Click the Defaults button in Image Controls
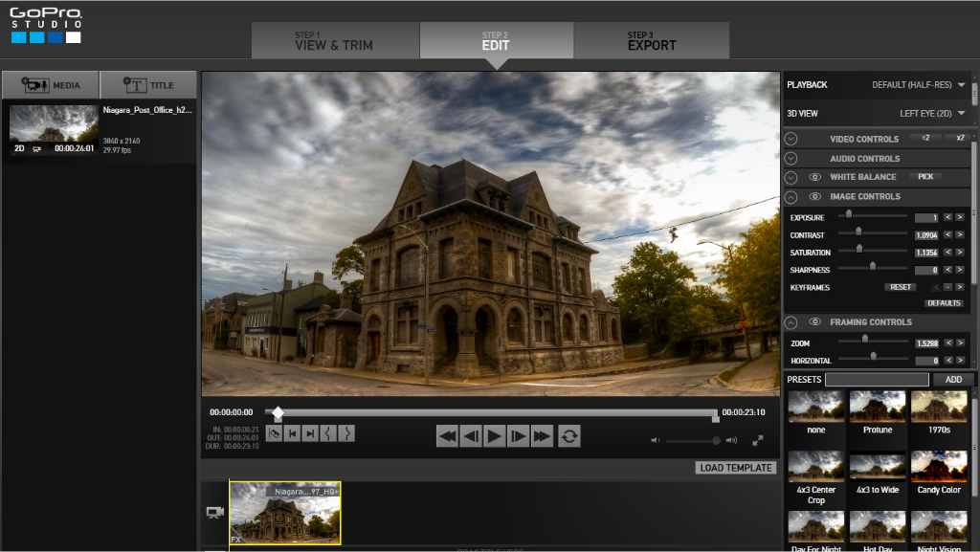Viewport: 980px width, 552px height. (944, 303)
